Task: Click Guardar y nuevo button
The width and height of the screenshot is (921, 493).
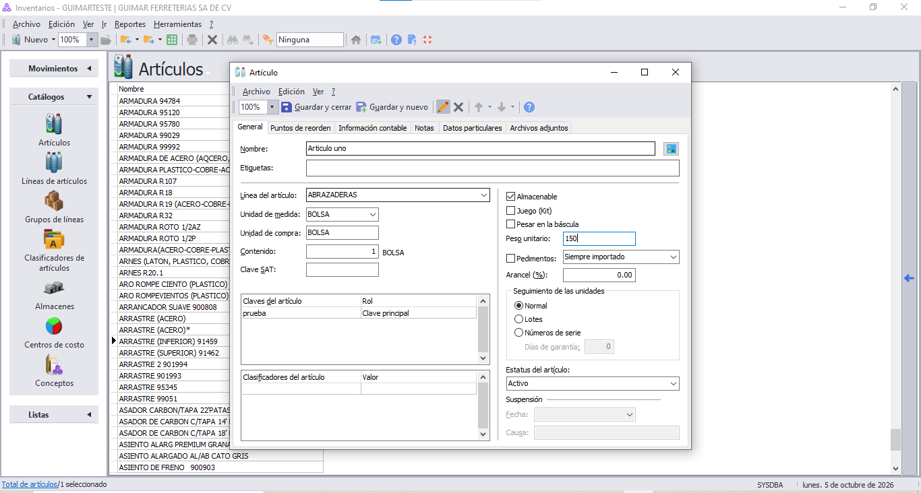Action: coord(392,107)
